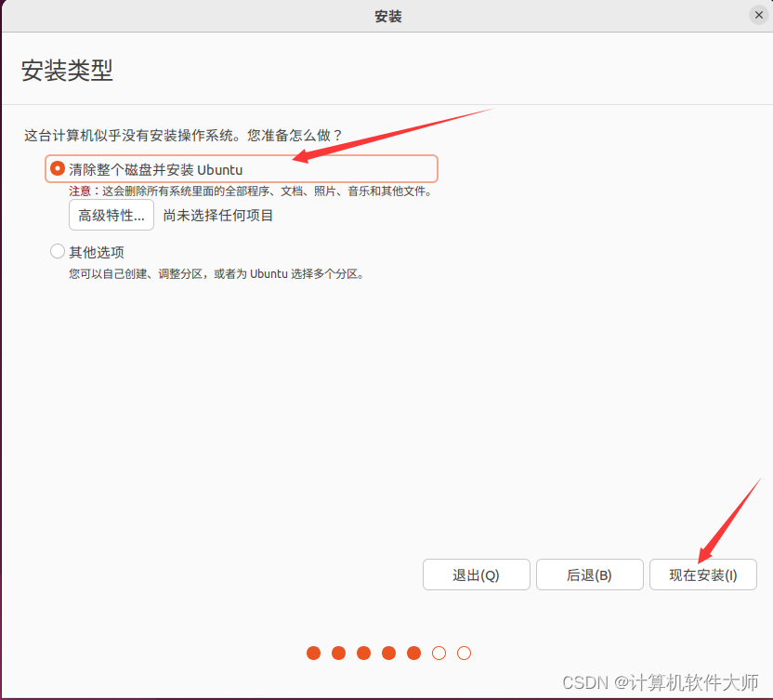This screenshot has width=773, height=700.
Task: Go back with 后退(B) button
Action: (590, 575)
